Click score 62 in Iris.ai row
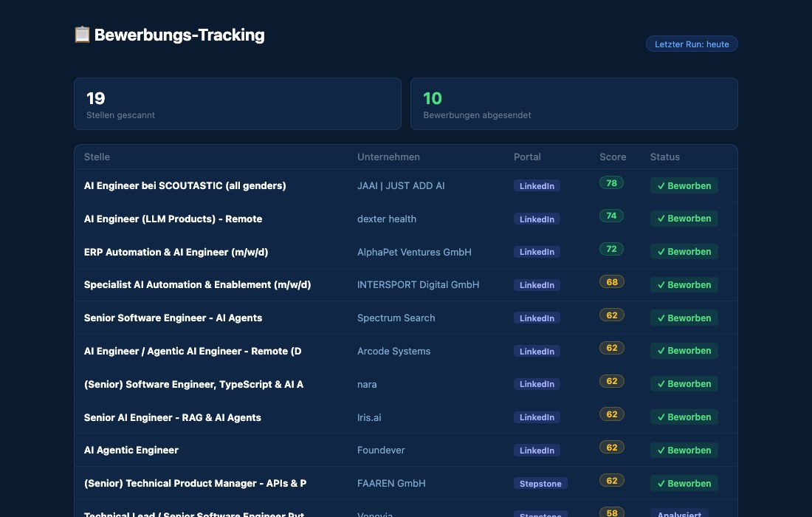The height and width of the screenshot is (517, 812). point(612,414)
